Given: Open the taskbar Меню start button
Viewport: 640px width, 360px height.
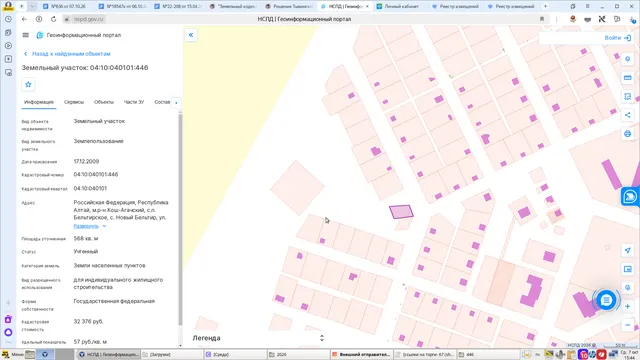Looking at the screenshot, I should (13, 354).
